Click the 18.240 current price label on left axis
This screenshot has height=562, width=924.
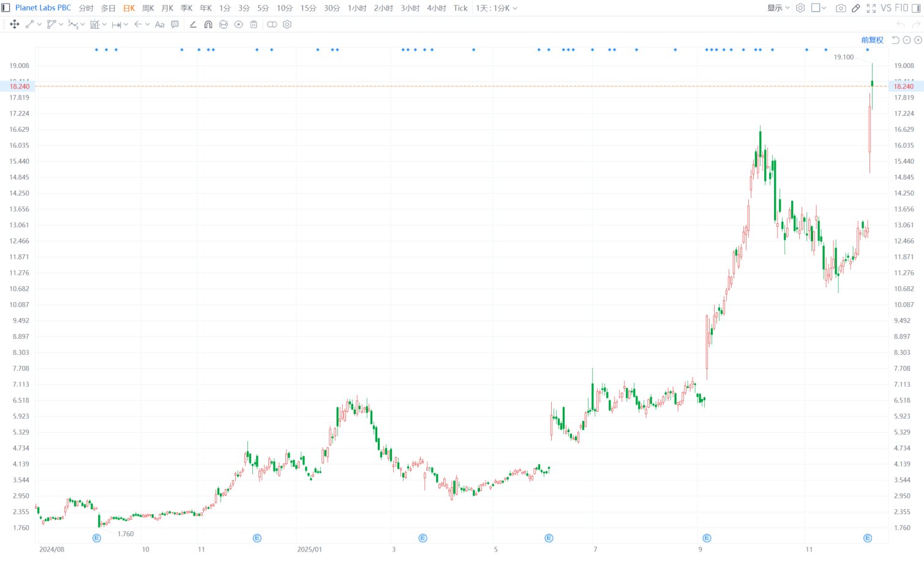pyautogui.click(x=20, y=86)
